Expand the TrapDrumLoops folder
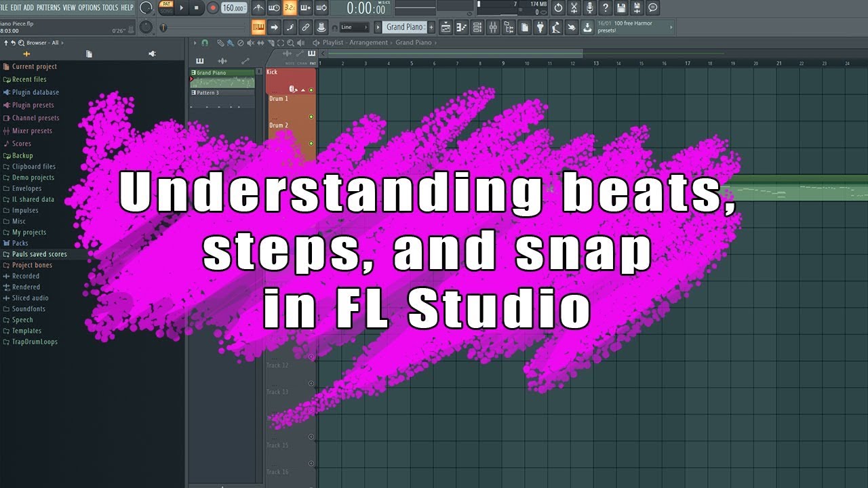Viewport: 868px width, 488px height. 35,342
